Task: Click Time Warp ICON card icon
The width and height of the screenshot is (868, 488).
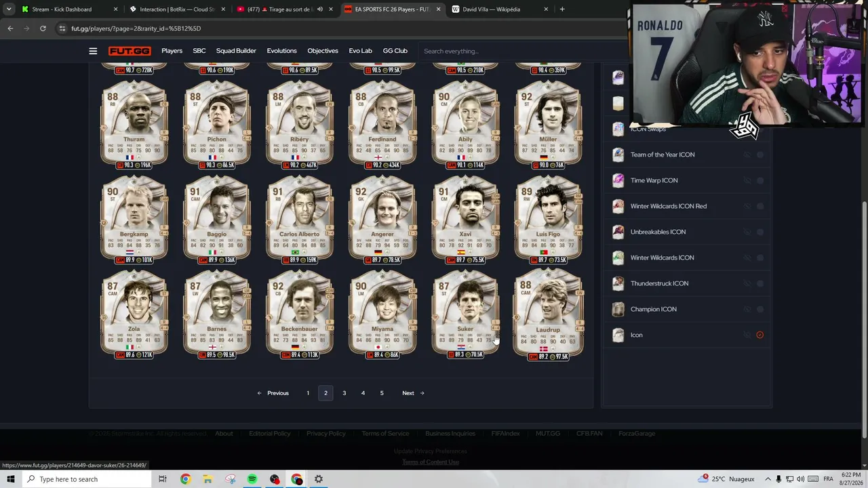Action: (x=618, y=180)
